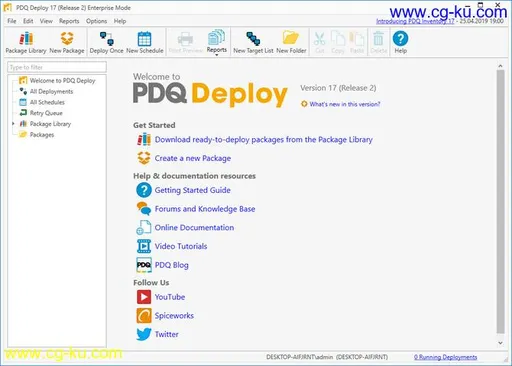Click scrollbar up arrow in welcome pane
512x366 pixels.
500,66
